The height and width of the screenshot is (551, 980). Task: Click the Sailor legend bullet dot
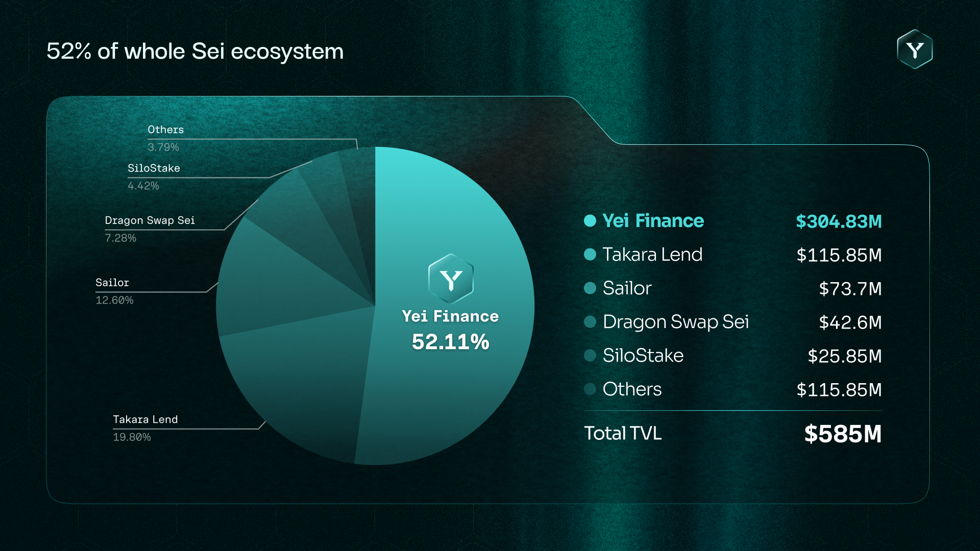pos(590,288)
